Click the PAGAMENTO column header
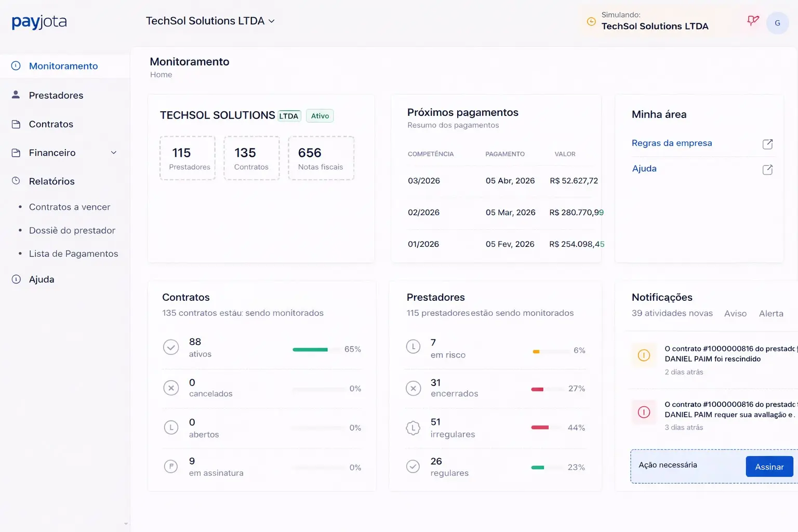Image resolution: width=798 pixels, height=532 pixels. tap(505, 154)
